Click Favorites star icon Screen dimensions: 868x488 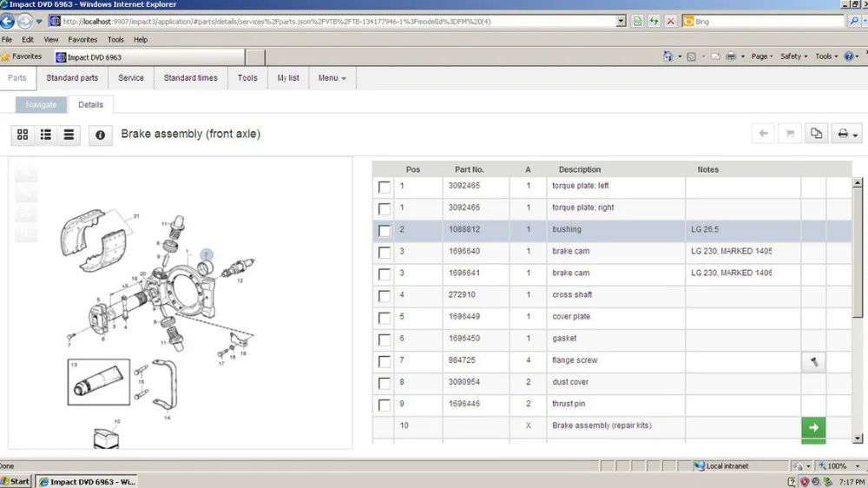click(x=5, y=56)
